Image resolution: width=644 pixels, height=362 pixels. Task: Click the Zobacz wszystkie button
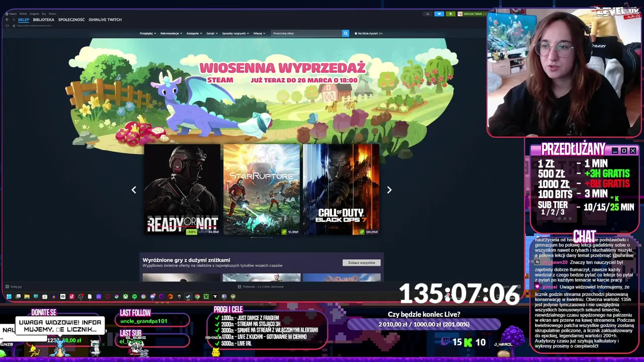[x=361, y=262]
